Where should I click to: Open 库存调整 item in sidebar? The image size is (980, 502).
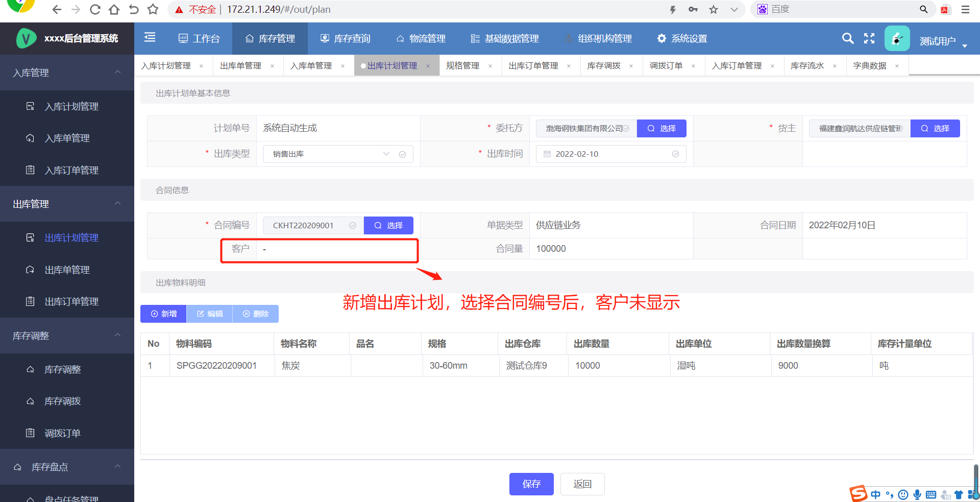tap(67, 369)
